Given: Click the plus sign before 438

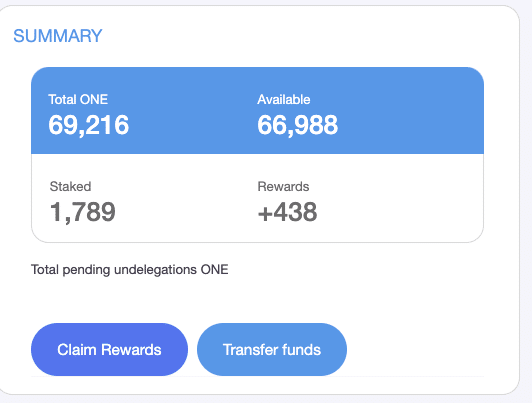Looking at the screenshot, I should [265, 213].
